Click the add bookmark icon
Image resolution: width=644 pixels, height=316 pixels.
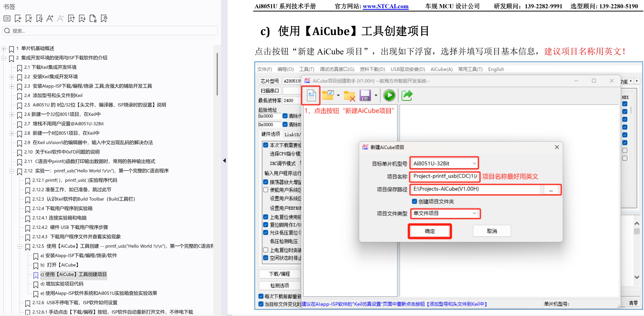18,18
